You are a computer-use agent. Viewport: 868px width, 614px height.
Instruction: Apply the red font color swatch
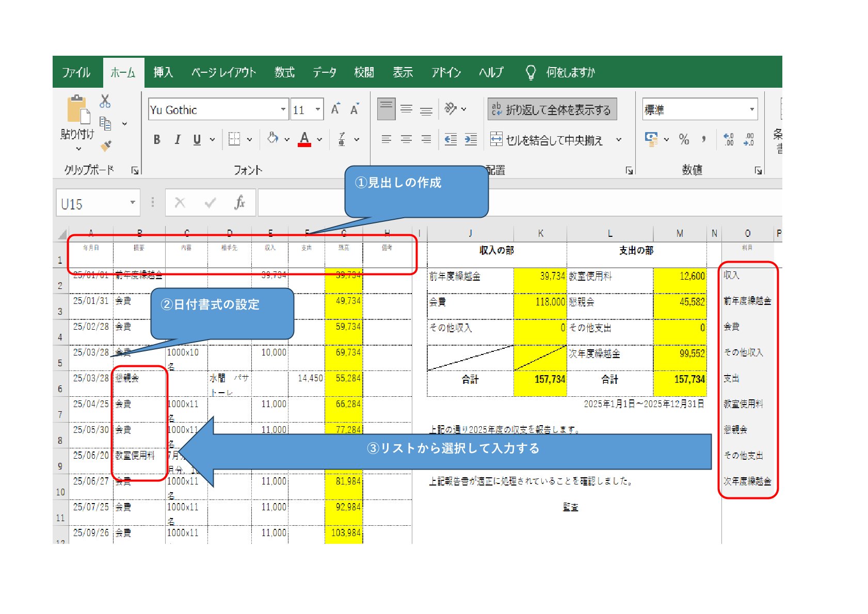click(304, 139)
